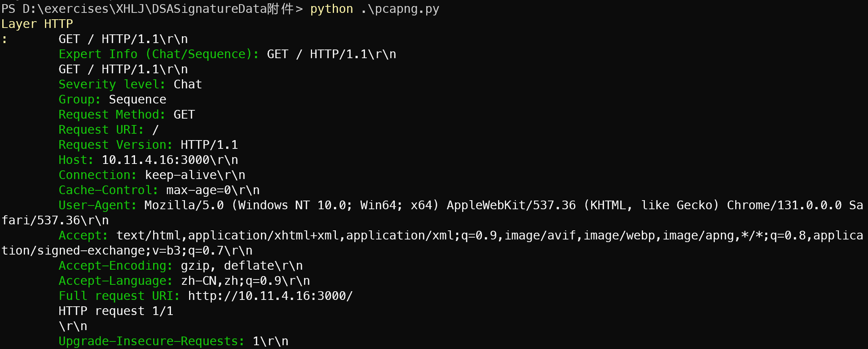Click the "Severity level:" field label
This screenshot has height=349, width=868.
tap(112, 84)
